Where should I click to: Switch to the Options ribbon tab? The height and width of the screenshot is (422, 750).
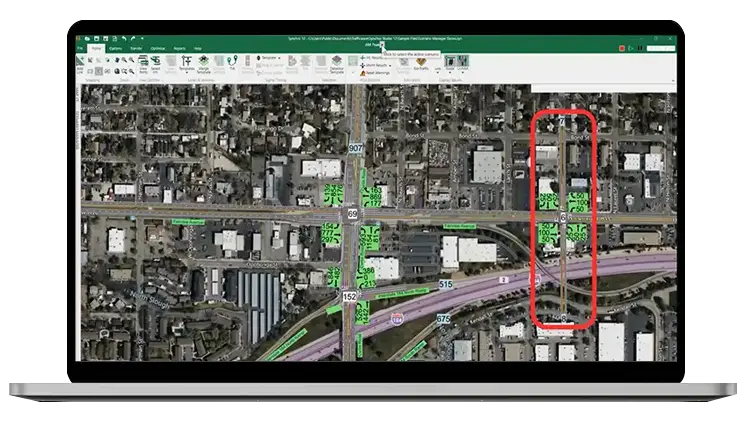115,48
